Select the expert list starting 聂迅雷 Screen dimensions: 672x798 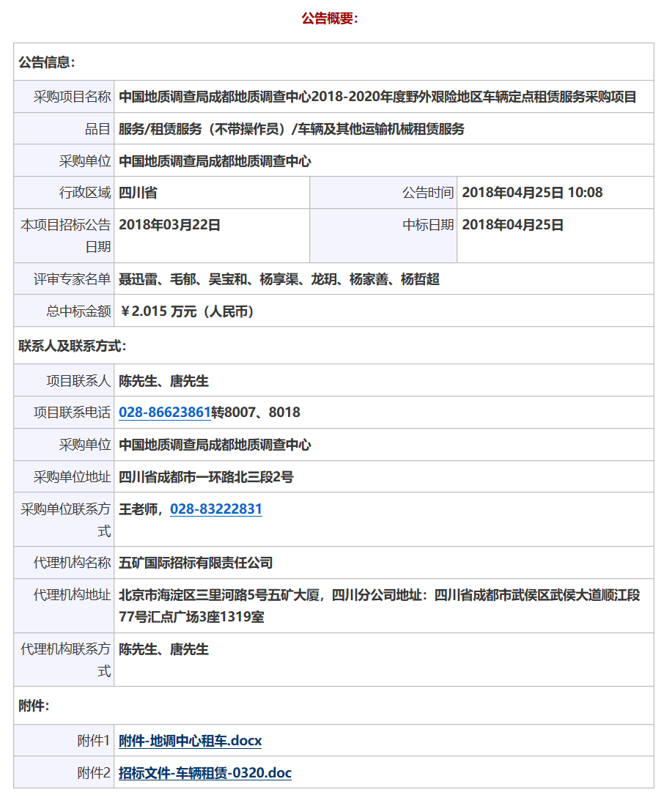pyautogui.click(x=279, y=279)
